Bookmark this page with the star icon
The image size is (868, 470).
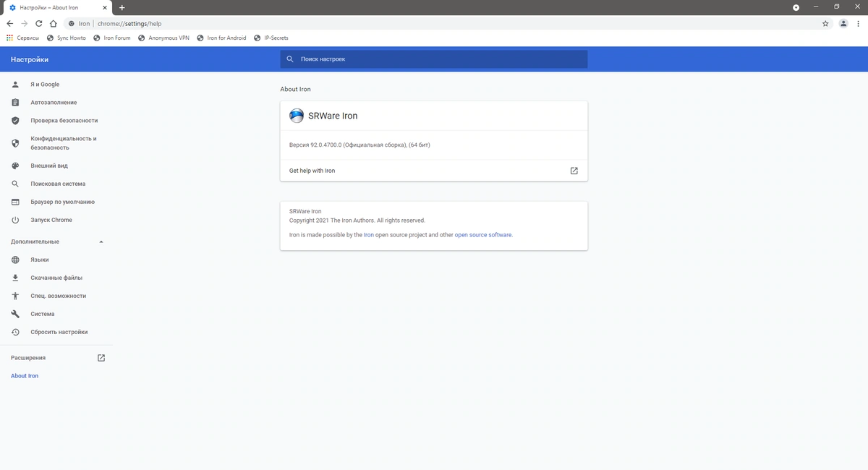tap(825, 23)
